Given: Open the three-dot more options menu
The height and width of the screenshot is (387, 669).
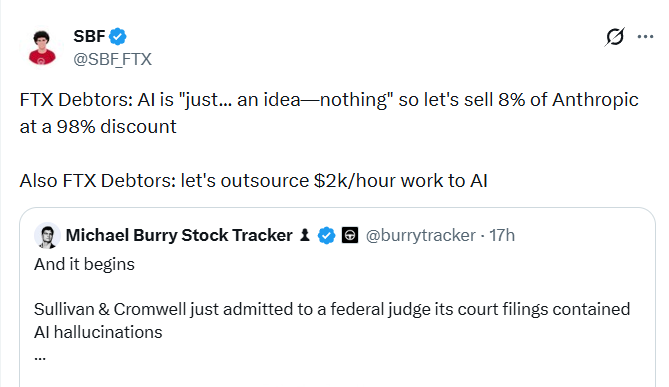Looking at the screenshot, I should coord(645,37).
